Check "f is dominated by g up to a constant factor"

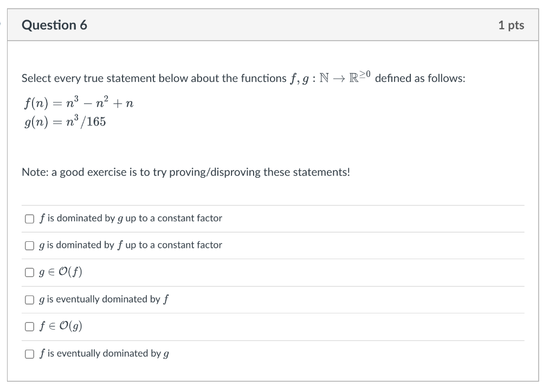pyautogui.click(x=29, y=218)
